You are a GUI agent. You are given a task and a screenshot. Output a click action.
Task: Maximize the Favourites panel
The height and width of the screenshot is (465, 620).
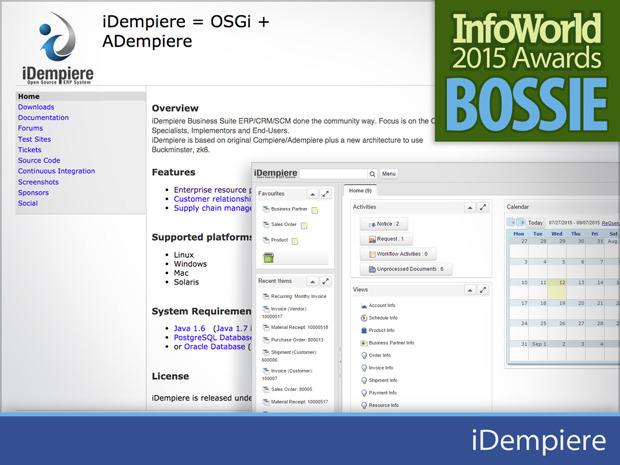pyautogui.click(x=325, y=194)
